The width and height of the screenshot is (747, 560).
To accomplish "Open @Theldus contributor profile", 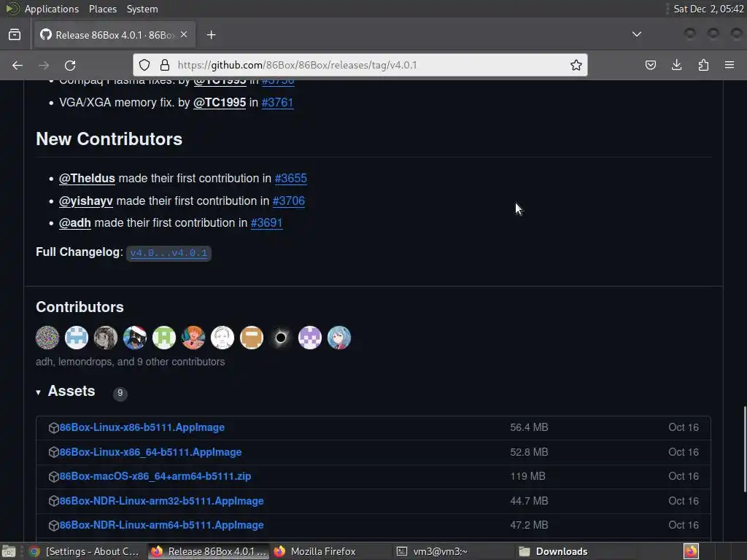I will pyautogui.click(x=88, y=178).
